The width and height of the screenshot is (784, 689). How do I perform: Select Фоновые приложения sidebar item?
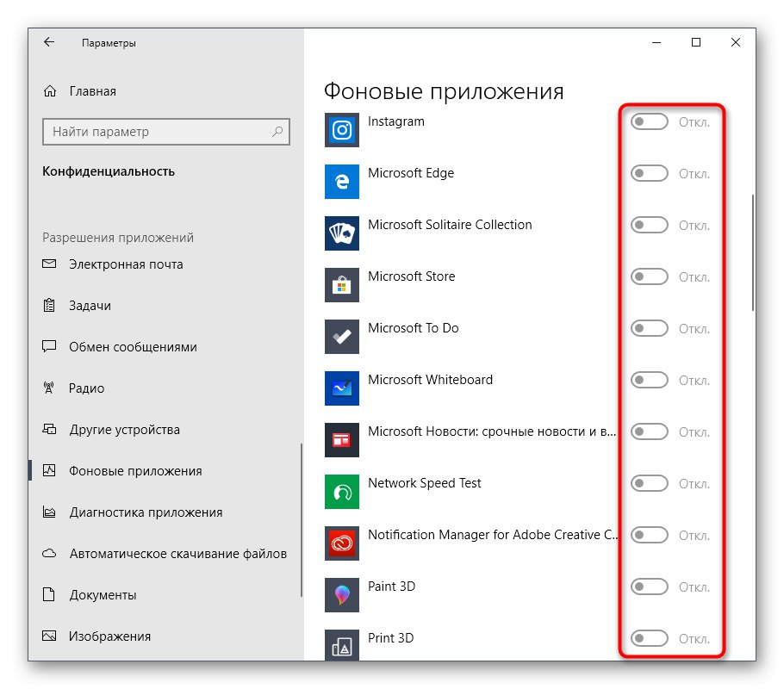(166, 470)
